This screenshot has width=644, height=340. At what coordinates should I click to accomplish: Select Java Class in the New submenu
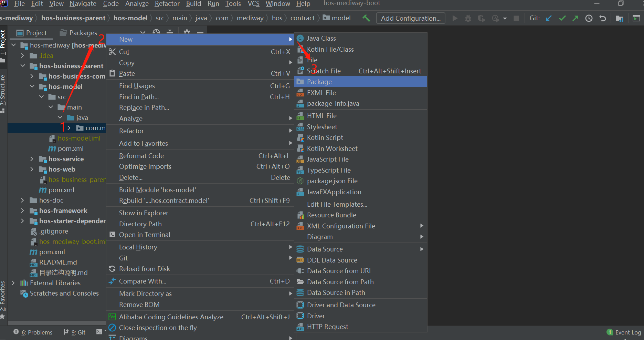coord(361,38)
